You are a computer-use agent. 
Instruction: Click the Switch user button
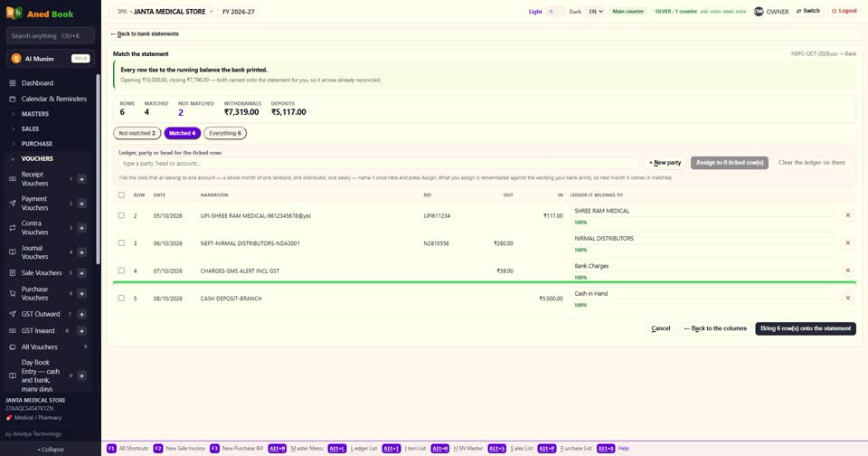(808, 11)
